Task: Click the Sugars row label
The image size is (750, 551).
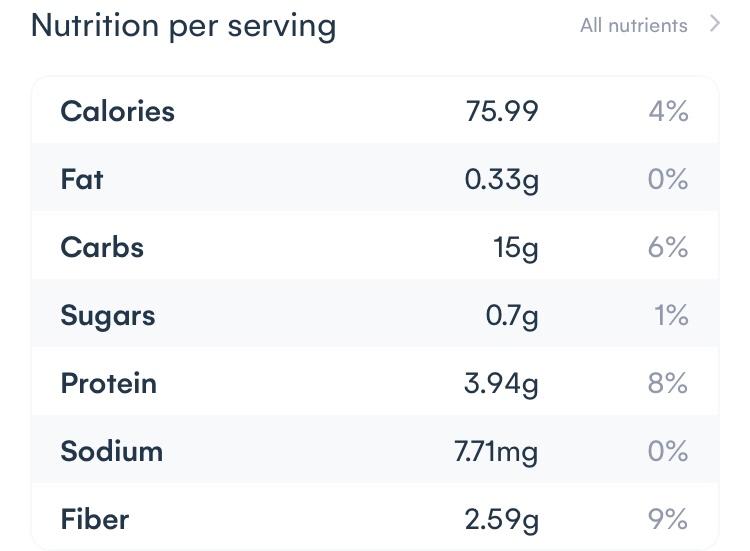Action: [108, 315]
